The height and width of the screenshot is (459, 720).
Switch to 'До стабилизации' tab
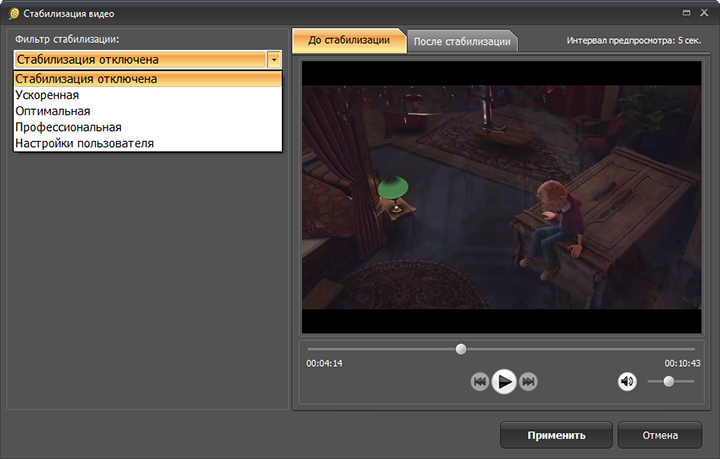[349, 40]
